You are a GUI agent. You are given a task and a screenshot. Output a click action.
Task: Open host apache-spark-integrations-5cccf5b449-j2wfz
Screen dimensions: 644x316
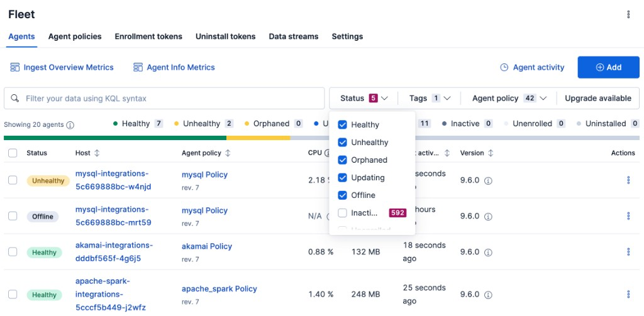[x=111, y=294]
